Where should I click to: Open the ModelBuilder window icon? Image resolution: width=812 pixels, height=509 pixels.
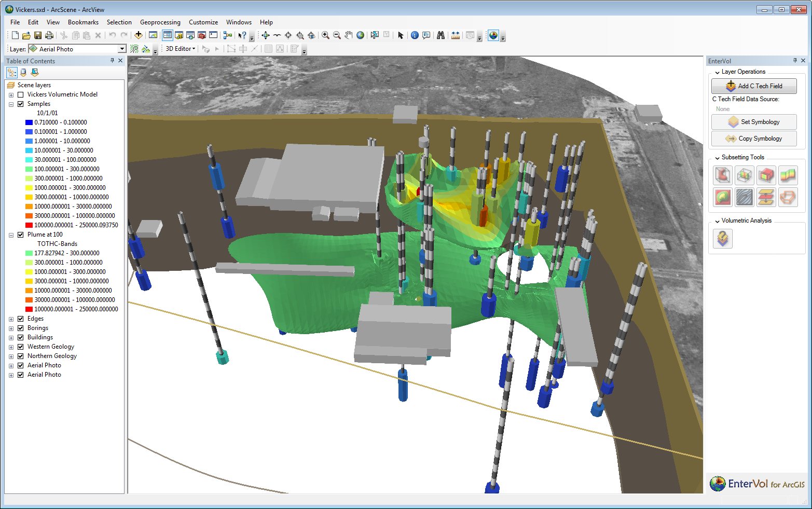pos(228,35)
